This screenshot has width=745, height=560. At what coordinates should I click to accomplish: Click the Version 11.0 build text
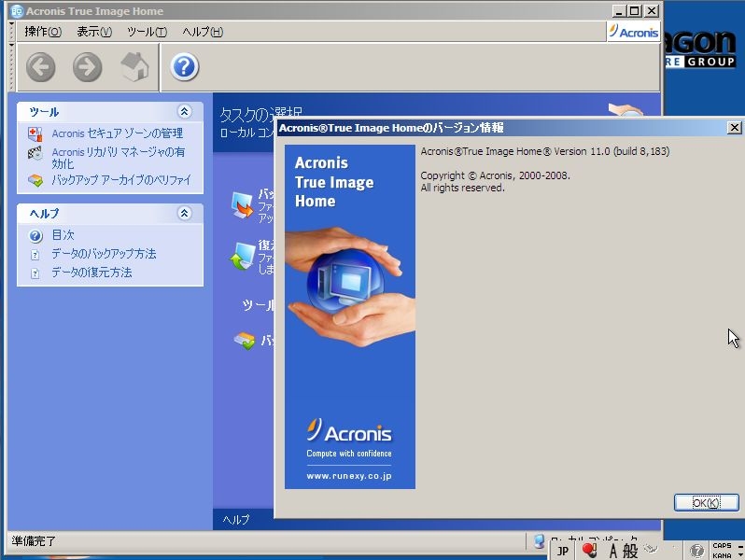click(x=545, y=151)
